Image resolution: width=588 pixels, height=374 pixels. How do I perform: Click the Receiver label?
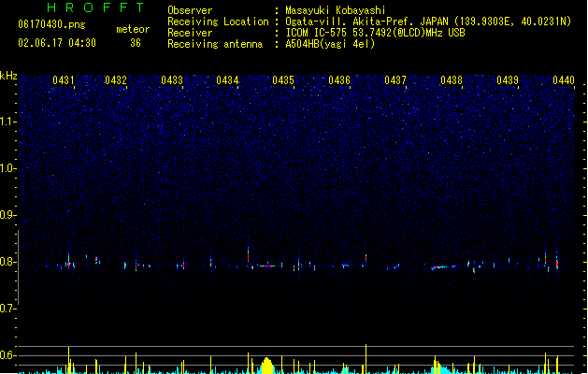[x=190, y=33]
